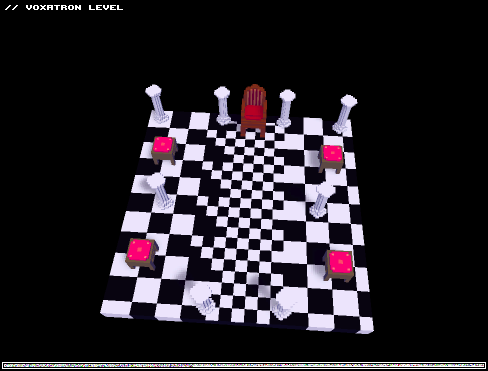The image size is (488, 371).
Task: Select the pink stool at the front-left of the floor
Action: (x=141, y=253)
